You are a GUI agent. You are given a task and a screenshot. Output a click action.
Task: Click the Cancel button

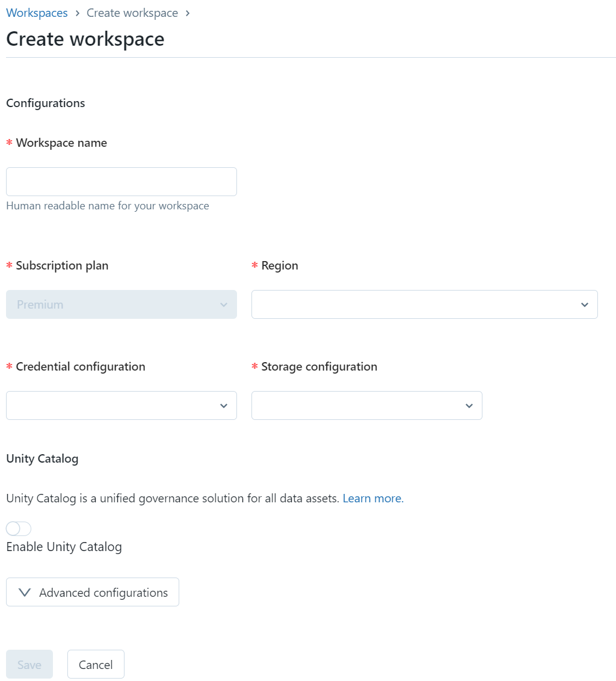pyautogui.click(x=96, y=664)
